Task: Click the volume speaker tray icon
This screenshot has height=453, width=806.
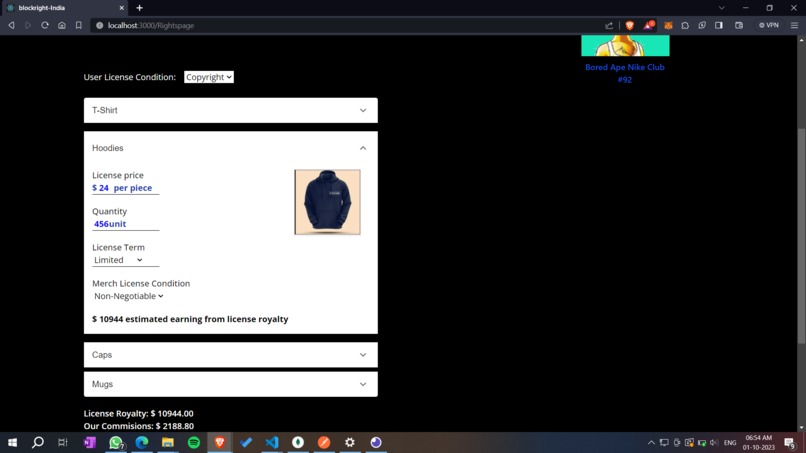Action: click(x=713, y=442)
